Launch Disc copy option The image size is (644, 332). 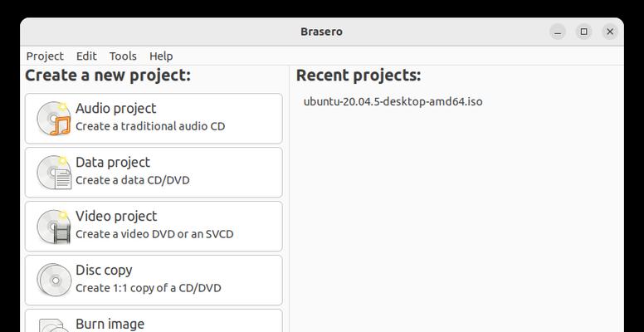(x=154, y=281)
